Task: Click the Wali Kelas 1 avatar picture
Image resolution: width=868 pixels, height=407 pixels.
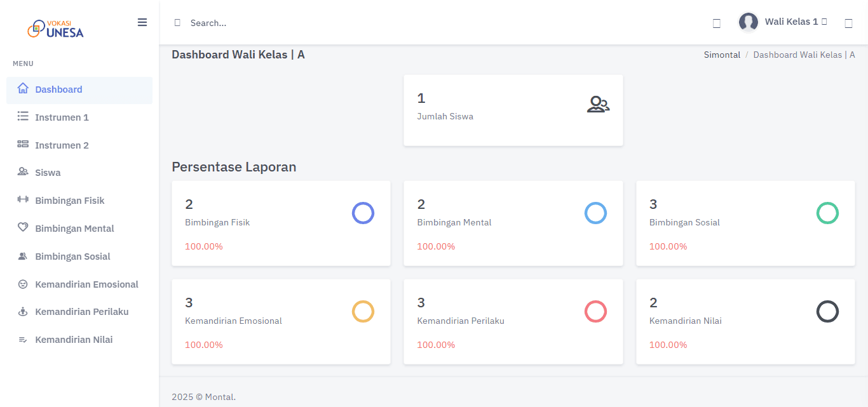Action: [x=749, y=22]
